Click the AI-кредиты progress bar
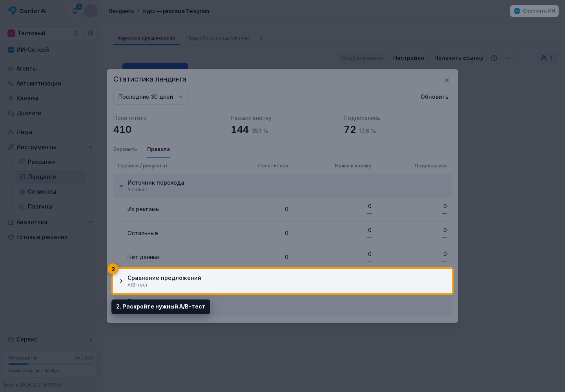565x392 pixels. (51, 364)
